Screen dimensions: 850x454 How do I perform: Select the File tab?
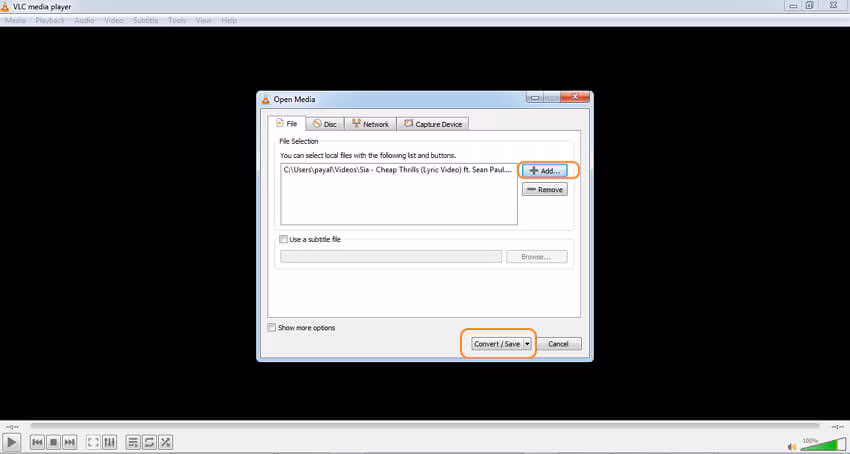(287, 123)
